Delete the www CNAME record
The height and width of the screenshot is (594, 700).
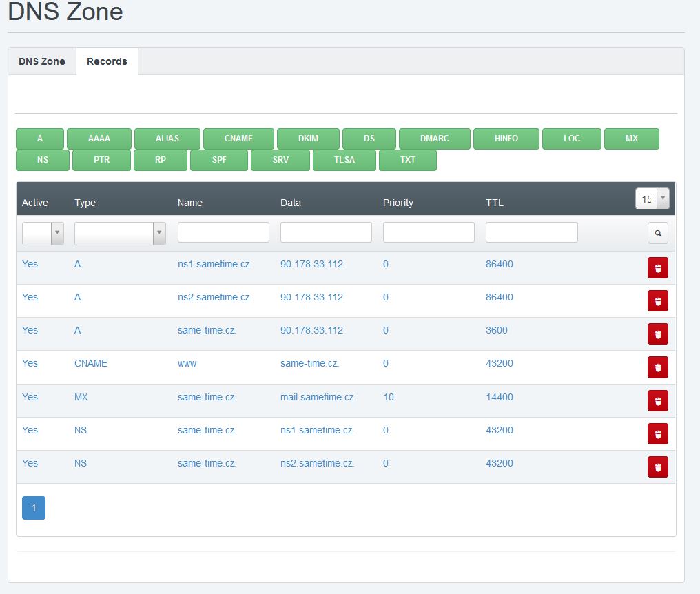[x=657, y=367]
